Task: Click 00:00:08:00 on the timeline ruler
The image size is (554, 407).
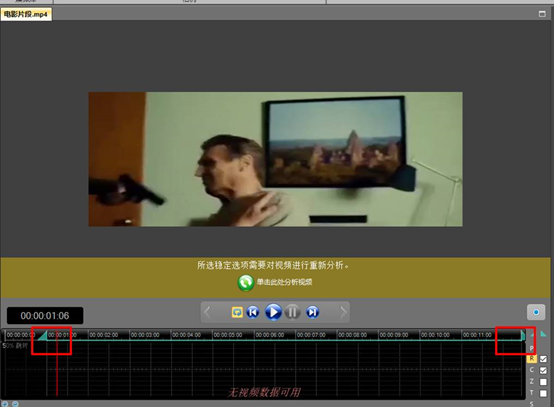Action: tap(353, 335)
